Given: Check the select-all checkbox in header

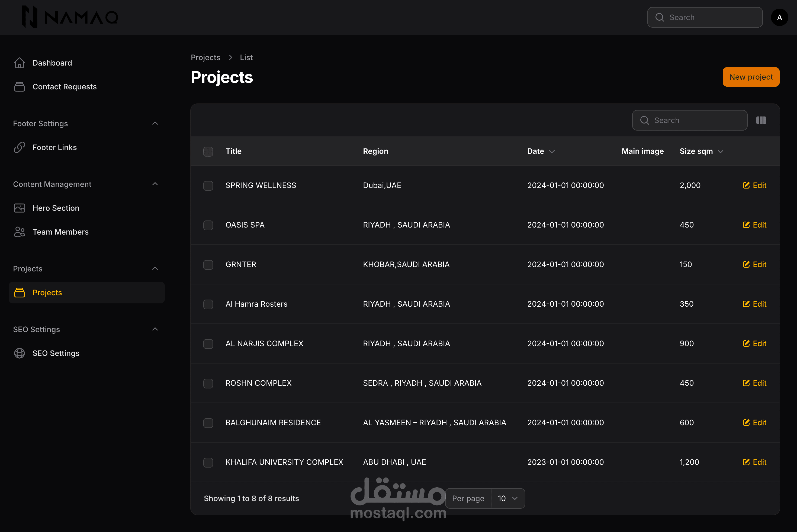Looking at the screenshot, I should [208, 151].
